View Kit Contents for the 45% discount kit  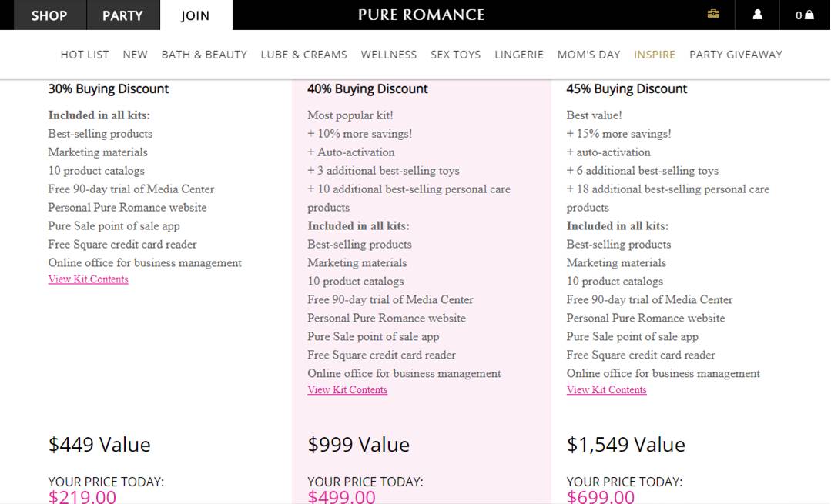[x=607, y=390]
